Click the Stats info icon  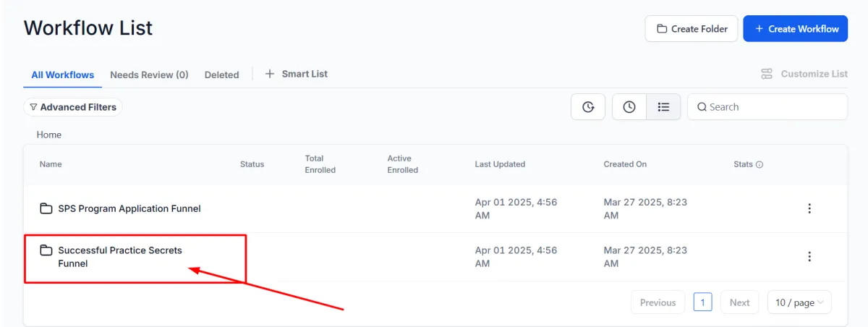tap(759, 165)
